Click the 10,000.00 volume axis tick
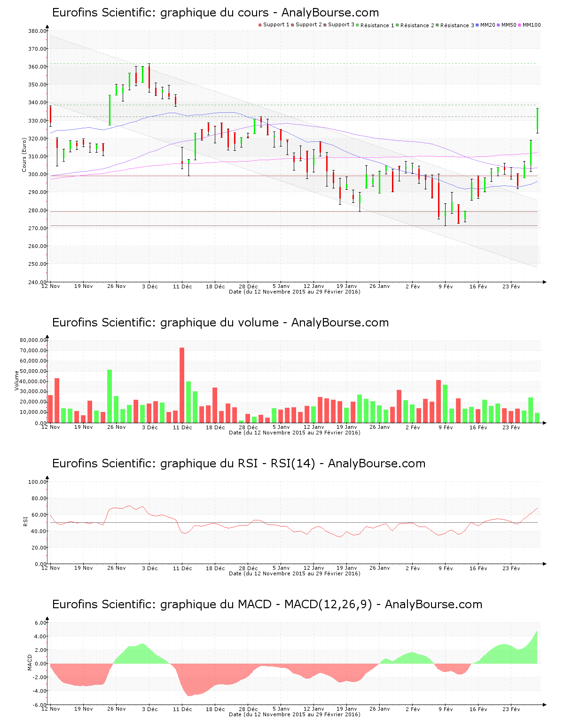564x728 pixels. pos(33,412)
